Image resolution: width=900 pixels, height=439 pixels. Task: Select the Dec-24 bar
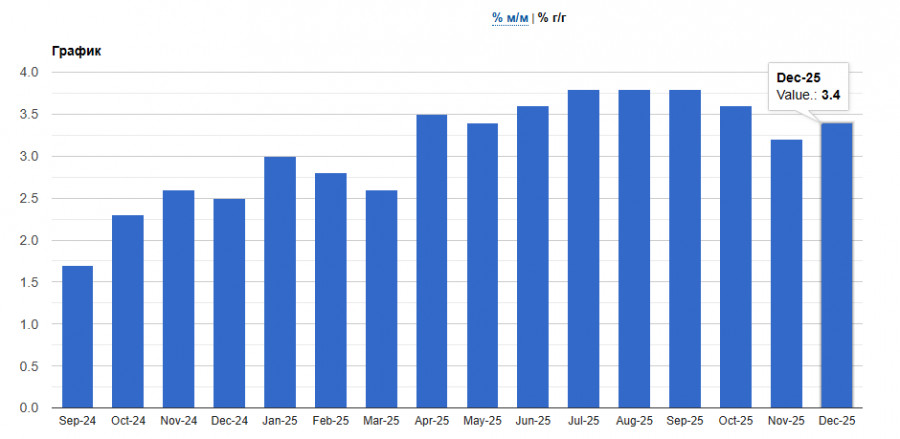coord(229,303)
